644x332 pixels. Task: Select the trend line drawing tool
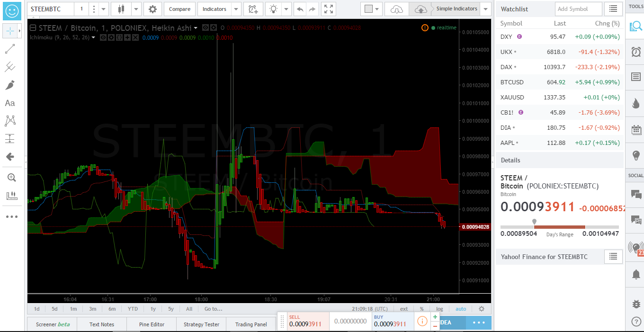pos(10,49)
